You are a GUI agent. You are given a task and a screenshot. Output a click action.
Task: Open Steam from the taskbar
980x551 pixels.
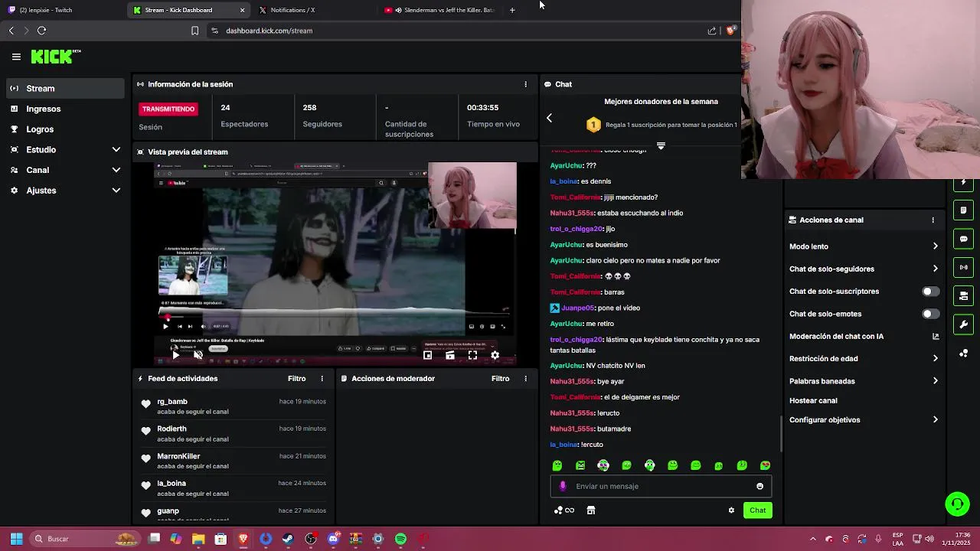coord(288,539)
